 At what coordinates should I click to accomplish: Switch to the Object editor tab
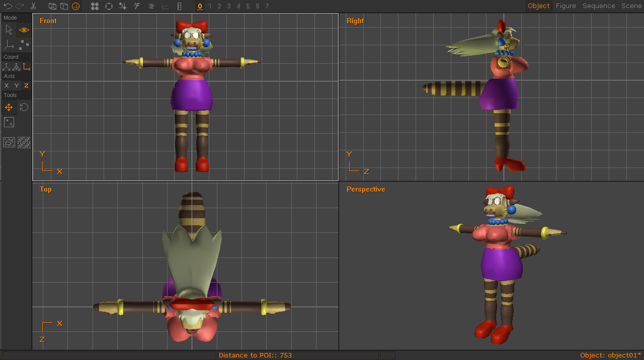point(539,6)
